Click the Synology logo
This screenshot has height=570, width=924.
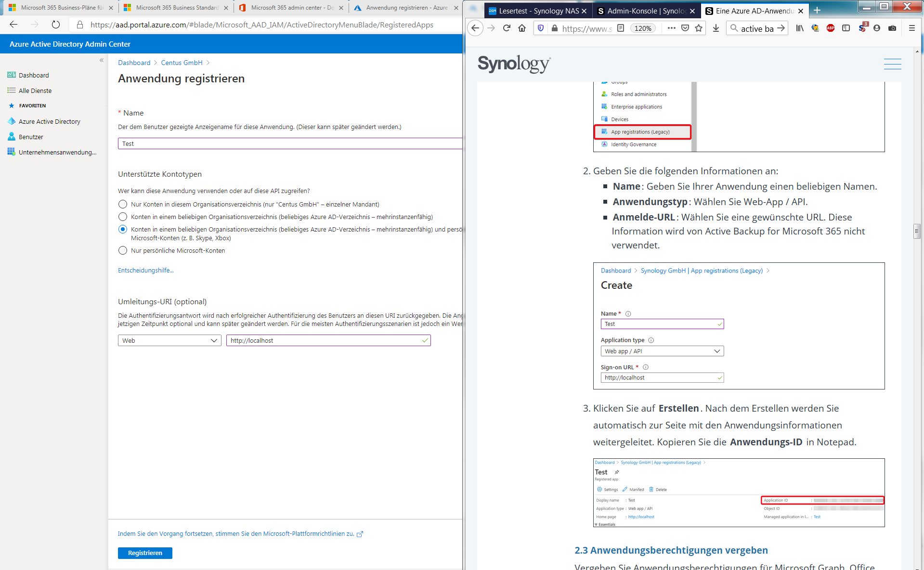pos(514,64)
